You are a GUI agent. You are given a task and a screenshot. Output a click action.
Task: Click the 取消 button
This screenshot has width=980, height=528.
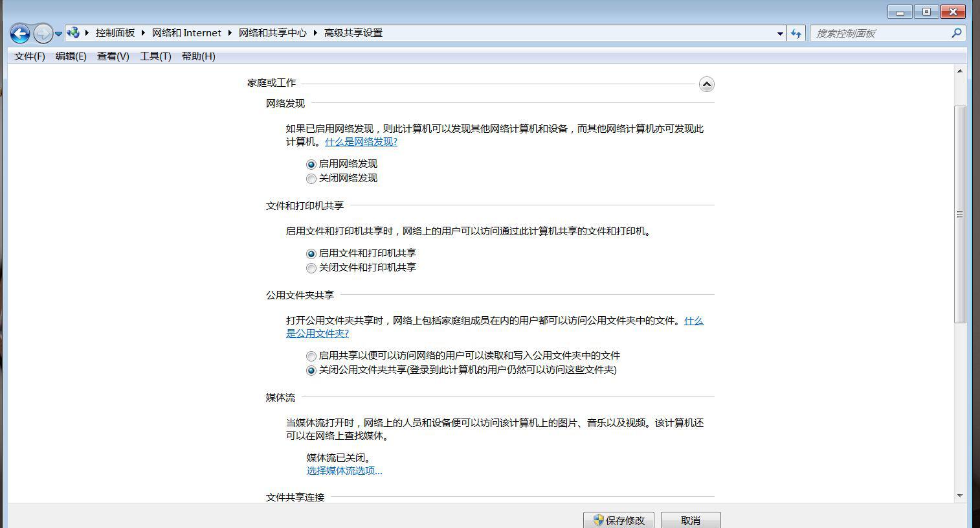coord(691,520)
